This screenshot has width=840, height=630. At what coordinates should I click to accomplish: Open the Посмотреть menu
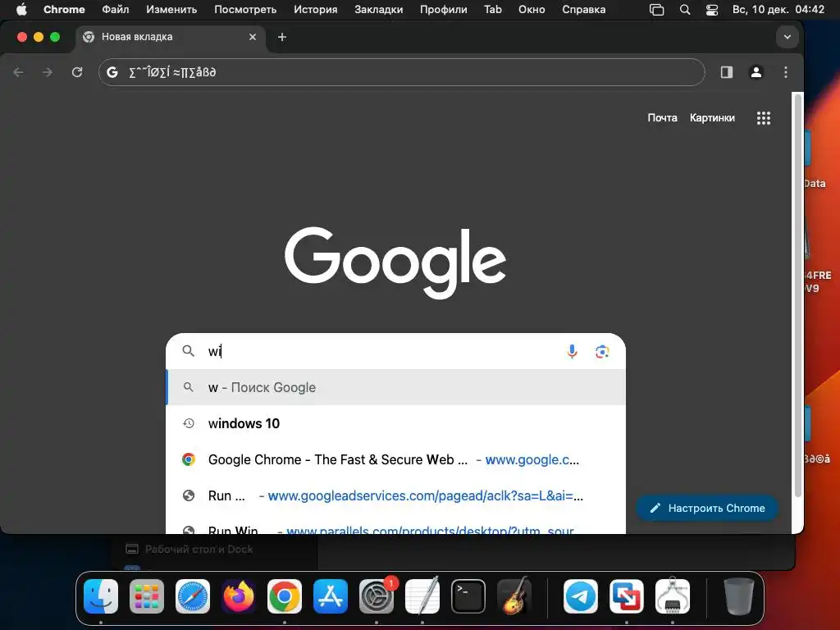click(x=245, y=9)
